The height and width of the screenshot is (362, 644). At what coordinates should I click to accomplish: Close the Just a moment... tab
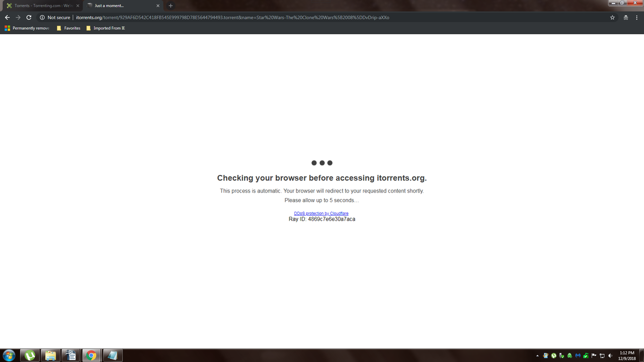point(158,6)
